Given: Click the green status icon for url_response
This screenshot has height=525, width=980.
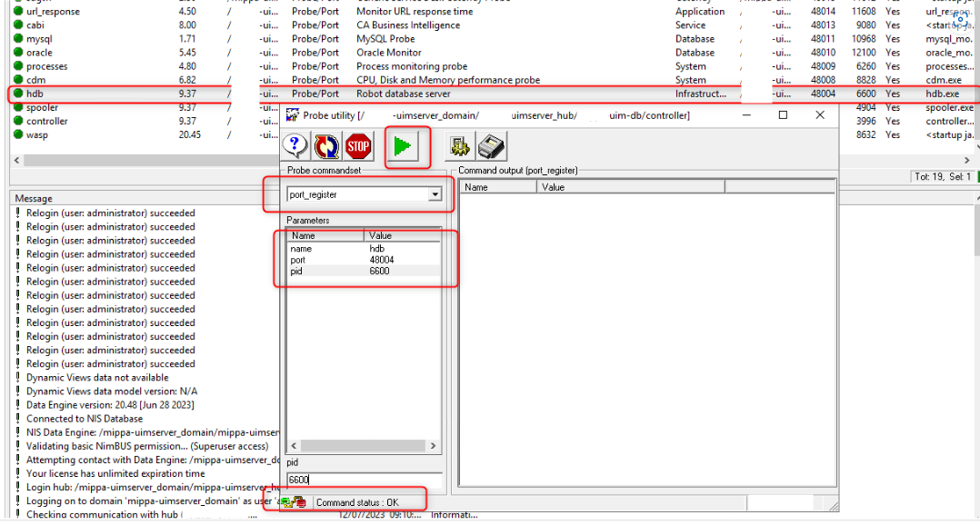Looking at the screenshot, I should click(x=18, y=11).
